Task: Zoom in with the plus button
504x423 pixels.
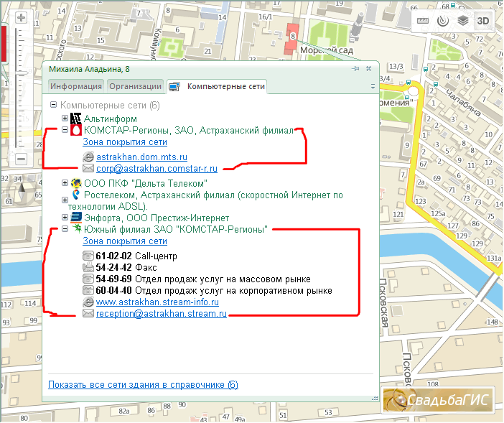Action: tap(22, 17)
